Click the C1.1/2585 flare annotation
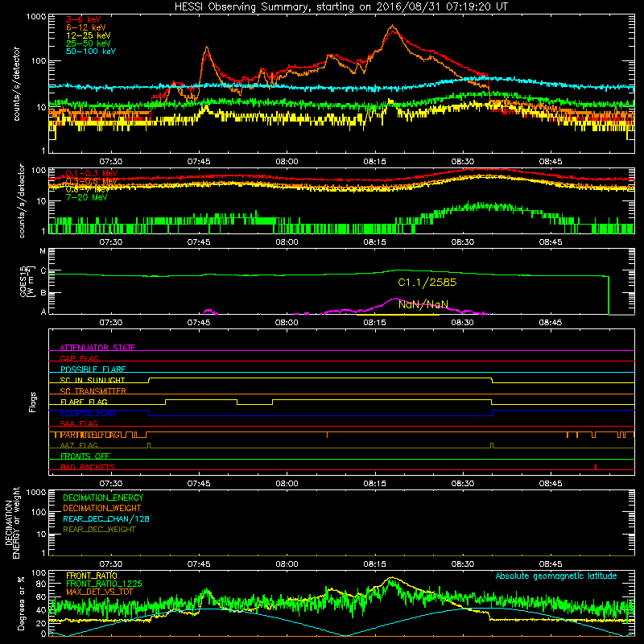 [x=427, y=283]
